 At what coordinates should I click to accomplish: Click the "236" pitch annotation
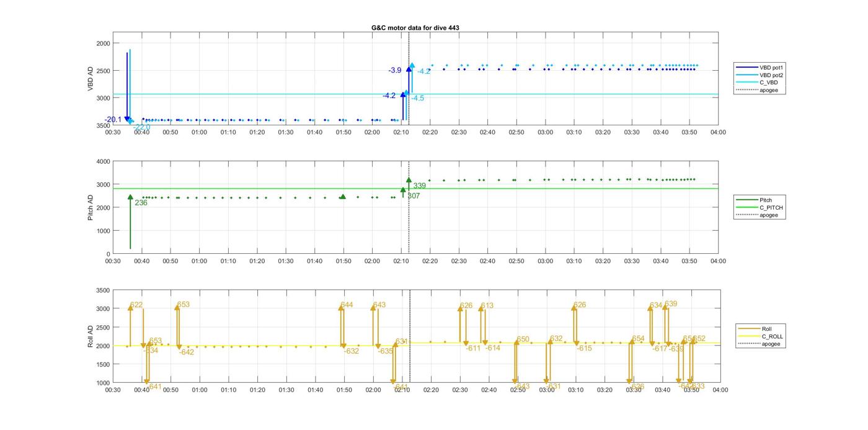point(141,203)
